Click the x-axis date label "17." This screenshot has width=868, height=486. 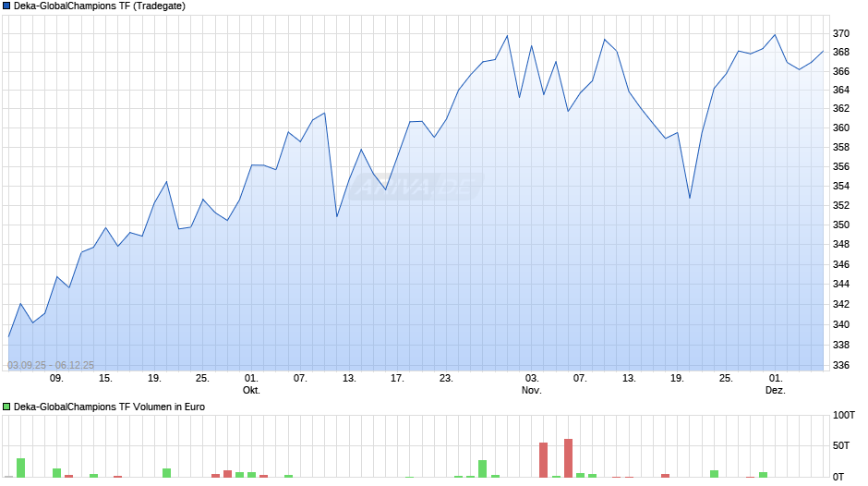[x=397, y=379]
